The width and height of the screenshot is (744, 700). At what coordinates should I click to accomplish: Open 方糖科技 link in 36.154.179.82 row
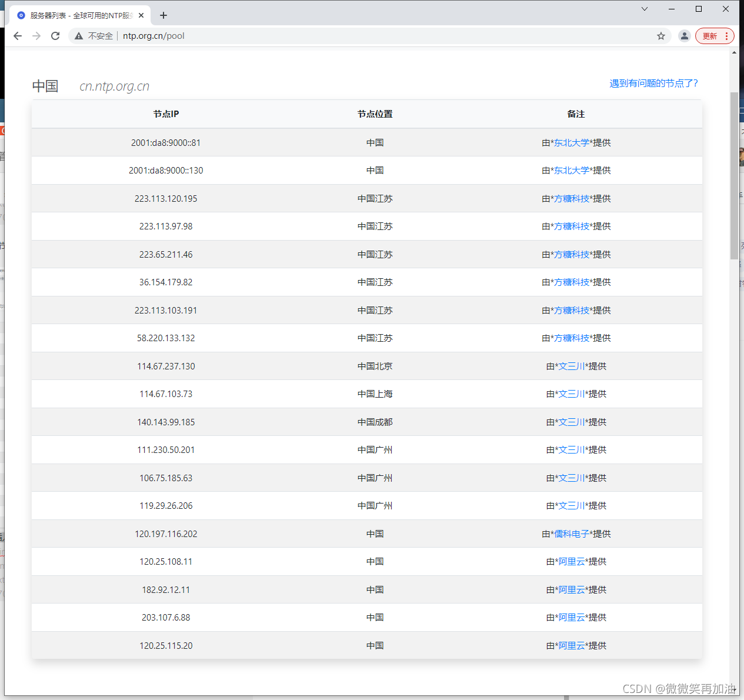572,282
